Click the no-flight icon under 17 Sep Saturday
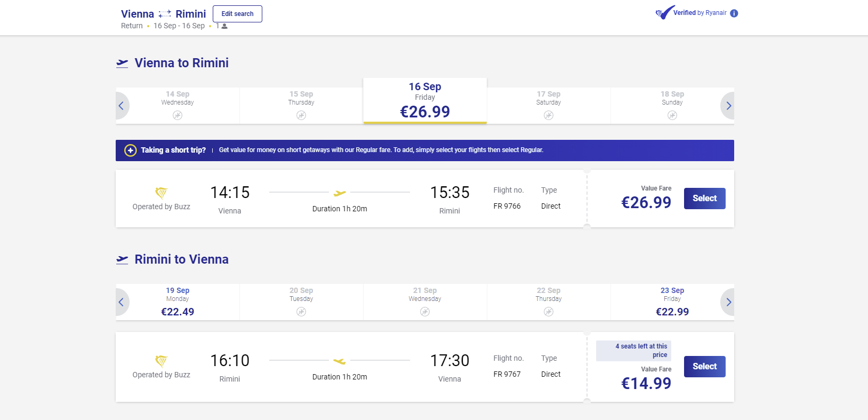Image resolution: width=868 pixels, height=420 pixels. pos(549,115)
